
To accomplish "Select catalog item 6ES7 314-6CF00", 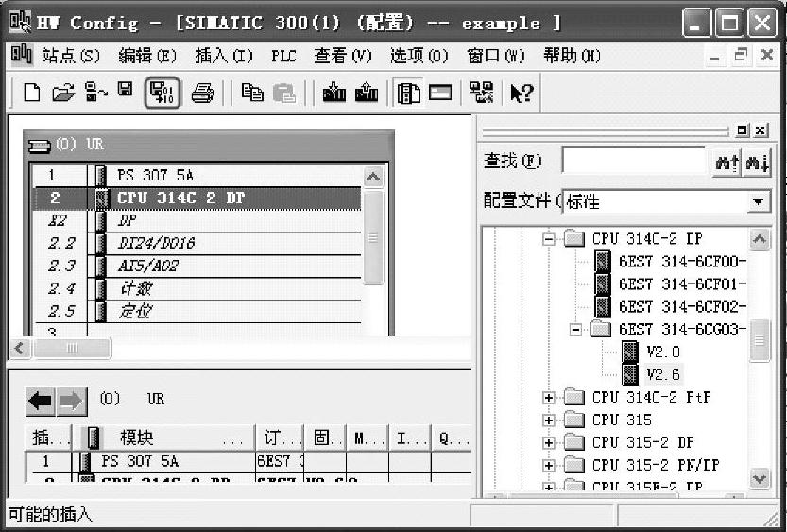I will 671,262.
